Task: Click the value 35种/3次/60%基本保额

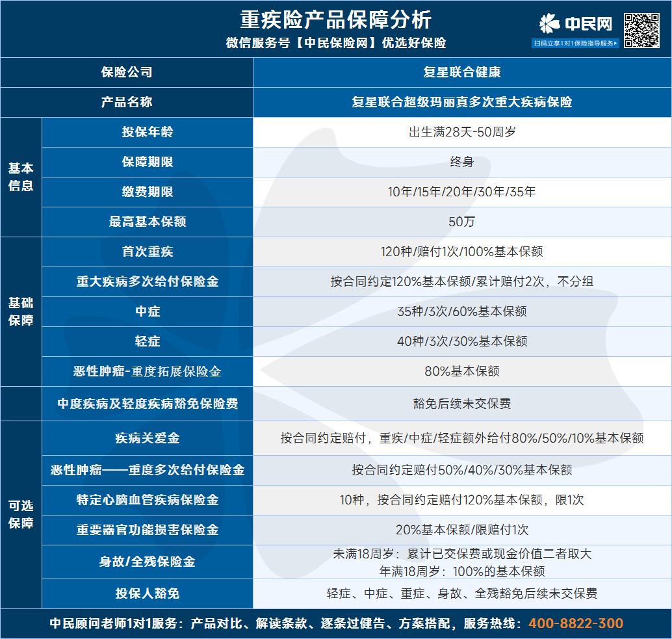Action: pyautogui.click(x=462, y=311)
